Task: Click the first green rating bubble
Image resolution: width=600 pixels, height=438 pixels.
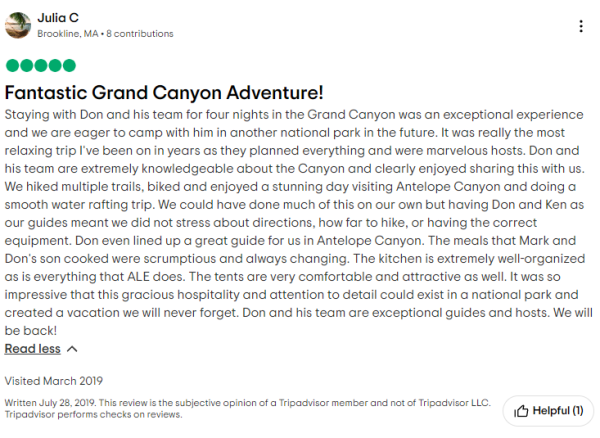Action: pyautogui.click(x=11, y=66)
